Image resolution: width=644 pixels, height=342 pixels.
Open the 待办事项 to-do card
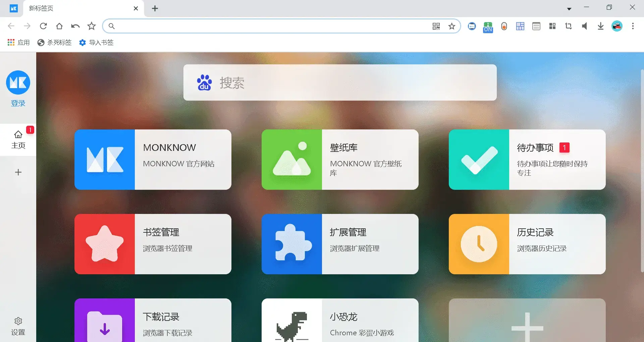pyautogui.click(x=527, y=160)
